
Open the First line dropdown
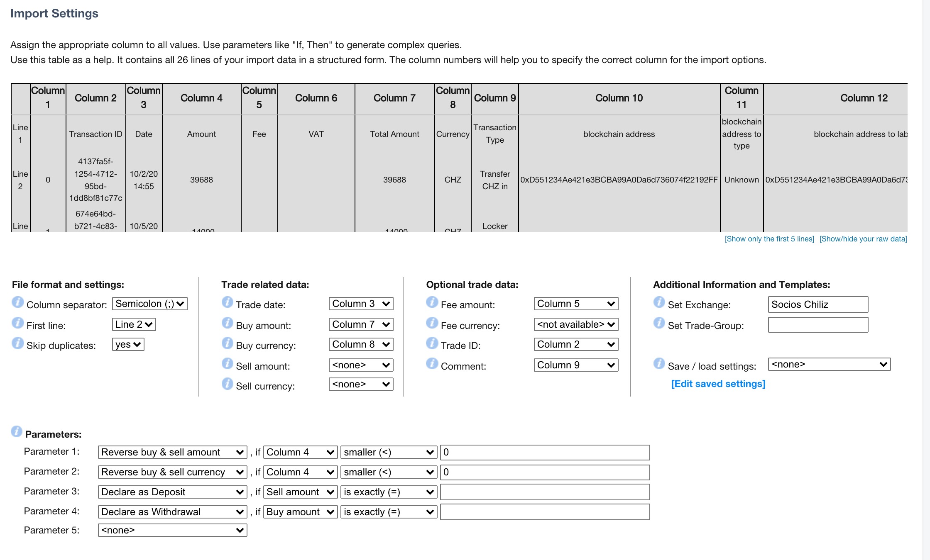[x=134, y=324]
